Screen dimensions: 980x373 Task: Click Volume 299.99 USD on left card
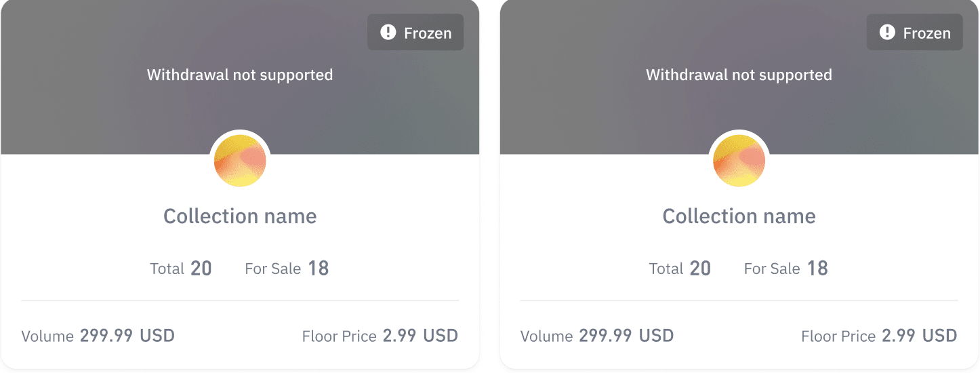(98, 336)
